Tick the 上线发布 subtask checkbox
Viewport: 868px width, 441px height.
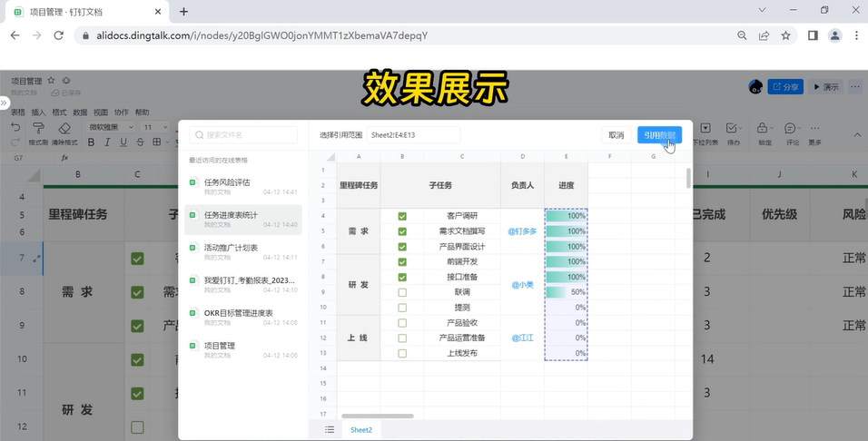402,353
